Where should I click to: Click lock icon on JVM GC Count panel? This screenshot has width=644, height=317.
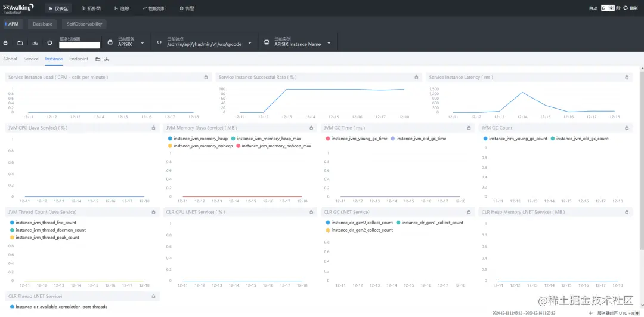(626, 128)
